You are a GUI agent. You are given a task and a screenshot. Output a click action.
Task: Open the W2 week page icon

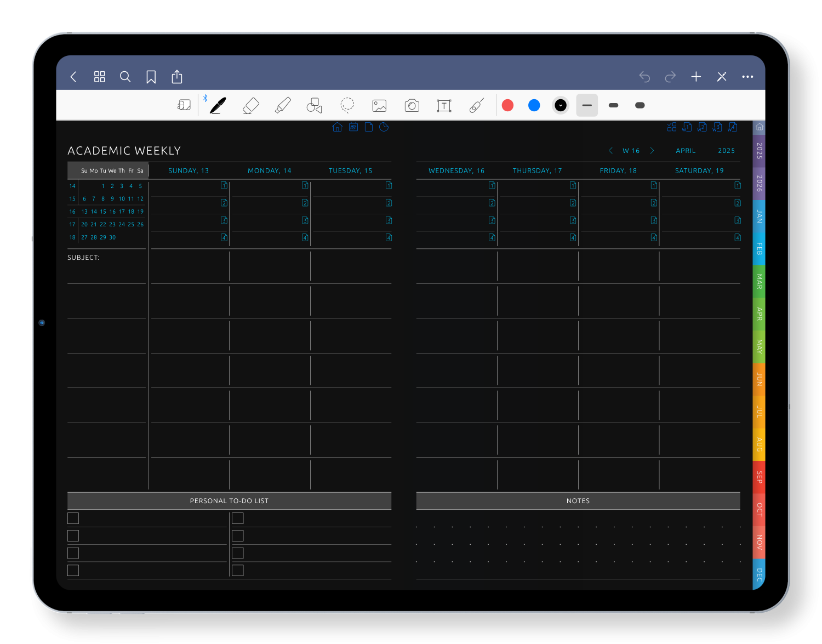702,127
